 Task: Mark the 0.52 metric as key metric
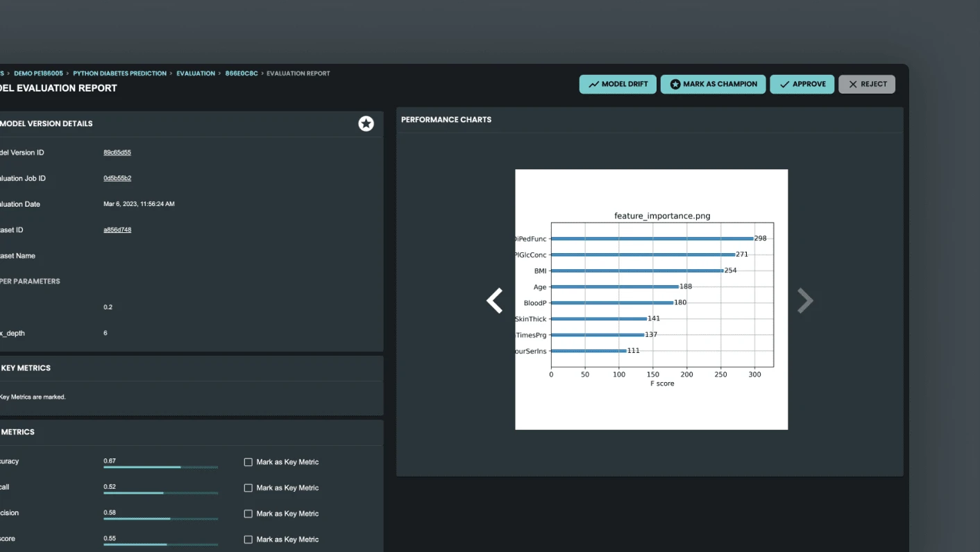click(248, 488)
